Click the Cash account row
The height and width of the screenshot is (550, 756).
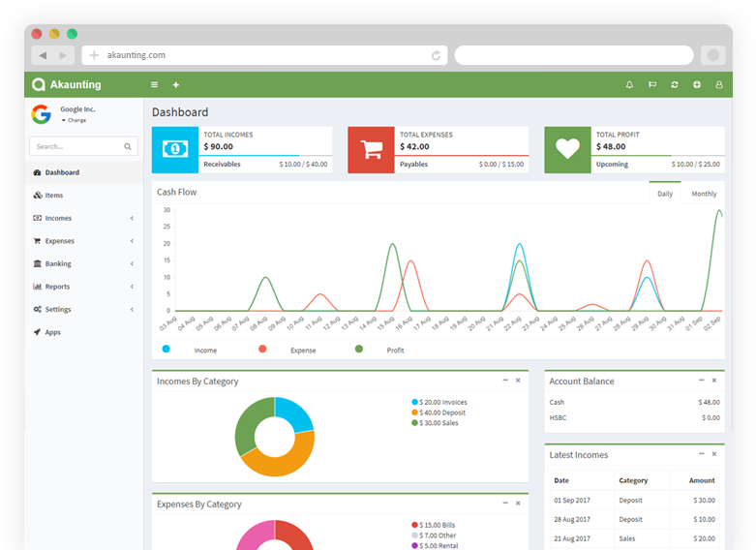pyautogui.click(x=634, y=402)
